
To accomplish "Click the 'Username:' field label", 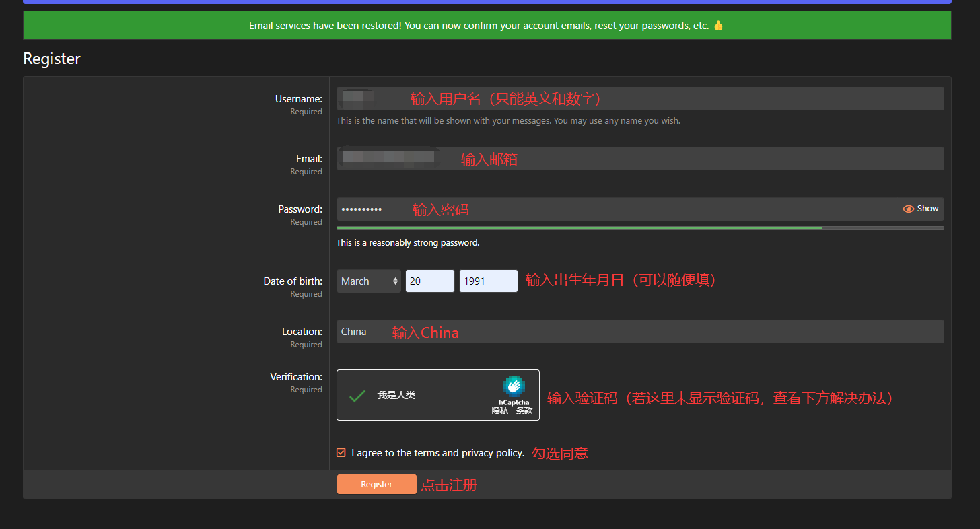I will (x=299, y=99).
